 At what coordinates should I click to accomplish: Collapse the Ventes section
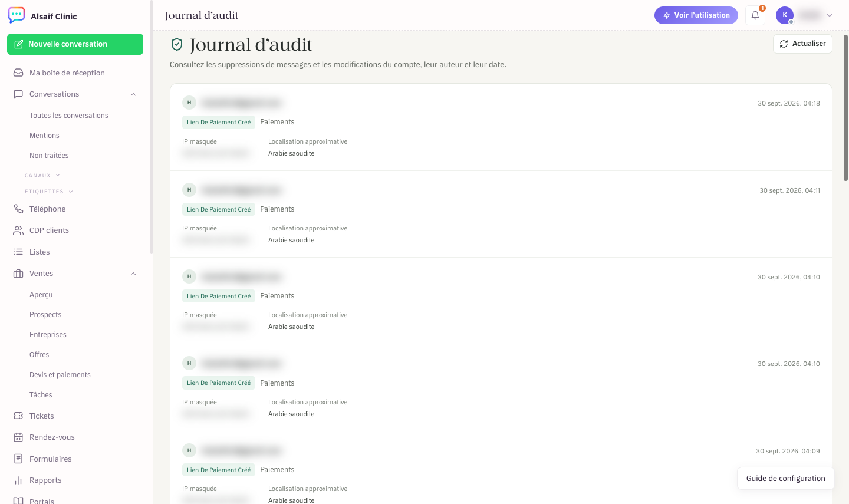133,274
